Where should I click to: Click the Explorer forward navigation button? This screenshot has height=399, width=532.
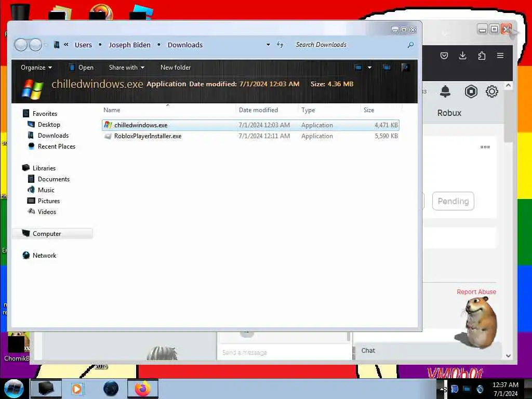(x=35, y=45)
